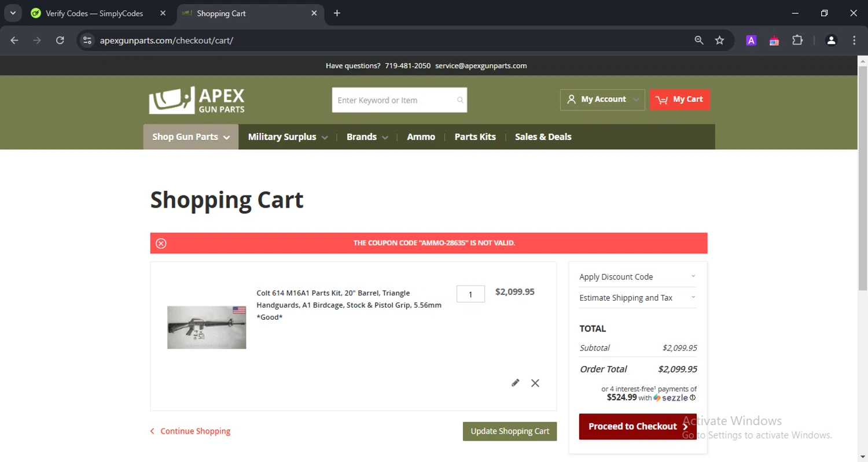The height and width of the screenshot is (462, 868).
Task: Click the Colt parts kit product thumbnail
Action: 207,327
